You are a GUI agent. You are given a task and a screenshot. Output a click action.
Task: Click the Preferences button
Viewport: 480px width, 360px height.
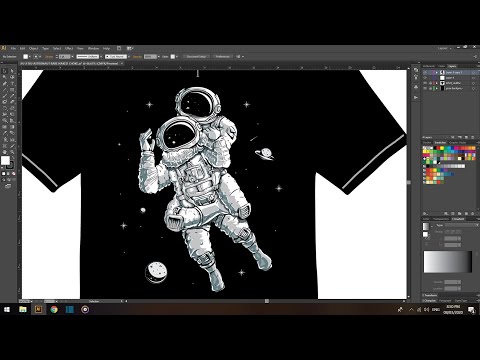click(223, 57)
